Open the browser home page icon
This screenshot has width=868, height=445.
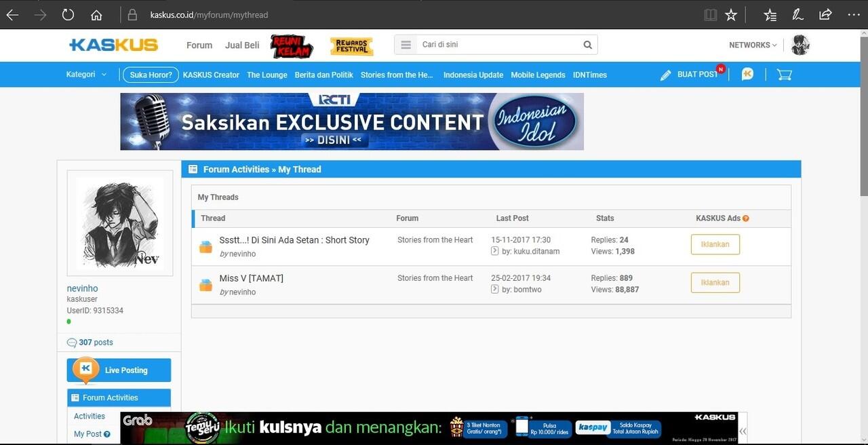(96, 15)
